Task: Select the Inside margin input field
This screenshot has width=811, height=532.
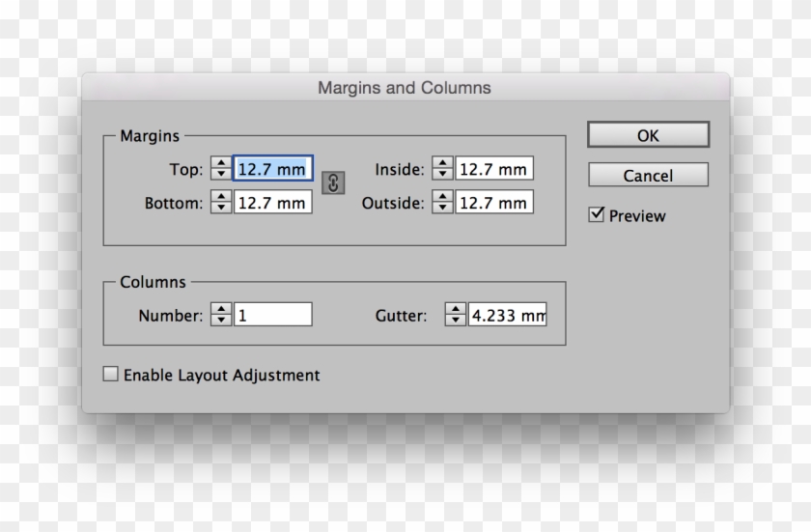Action: click(x=494, y=169)
